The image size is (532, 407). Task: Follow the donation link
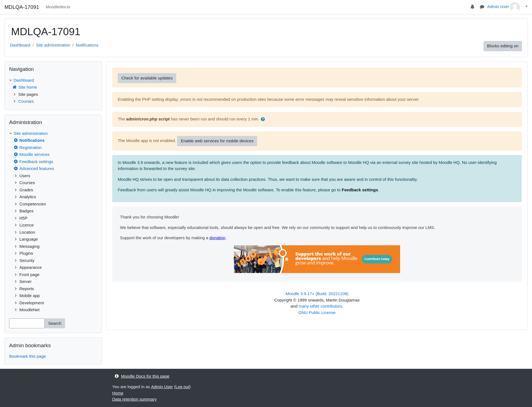pos(217,238)
